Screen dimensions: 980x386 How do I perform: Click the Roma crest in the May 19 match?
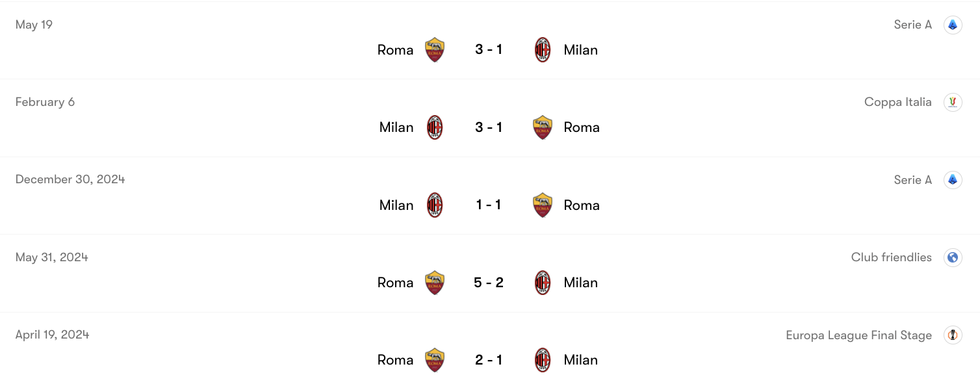(434, 49)
